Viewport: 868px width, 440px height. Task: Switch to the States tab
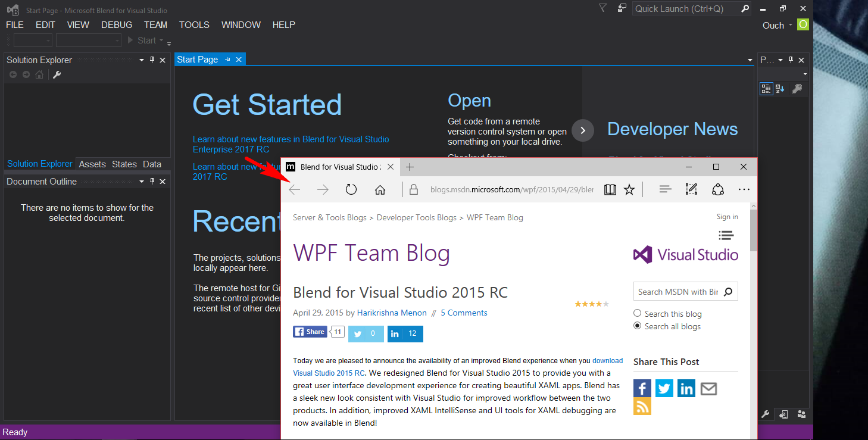pyautogui.click(x=124, y=164)
